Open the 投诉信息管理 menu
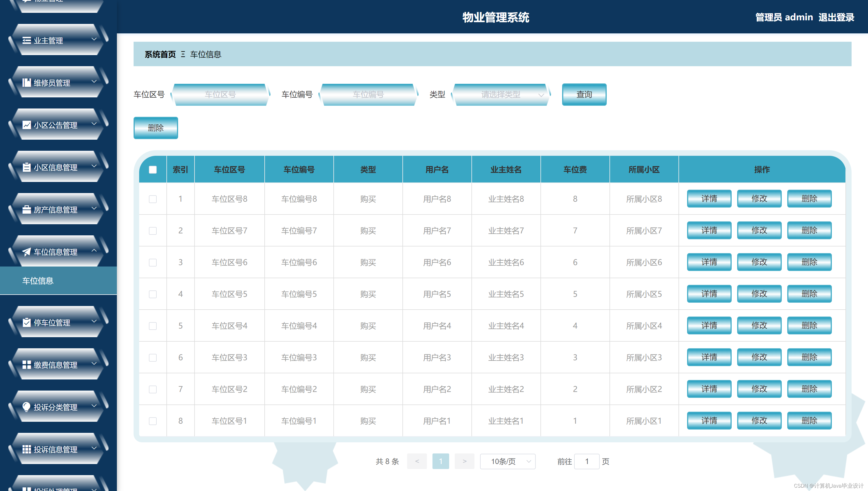The width and height of the screenshot is (868, 491). (56, 450)
